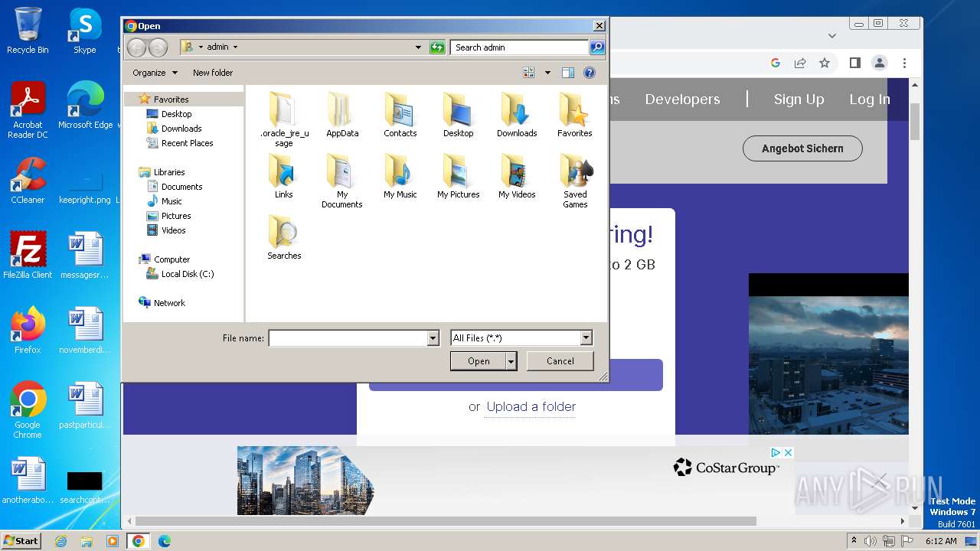Click the Search admin field
980x551 pixels.
pyautogui.click(x=519, y=47)
